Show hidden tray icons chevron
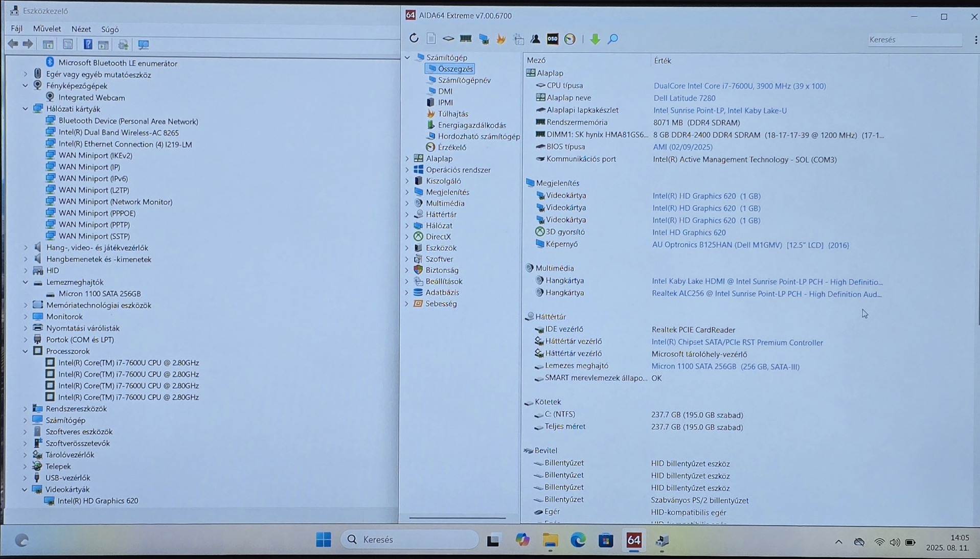This screenshot has width=980, height=559. coord(838,542)
